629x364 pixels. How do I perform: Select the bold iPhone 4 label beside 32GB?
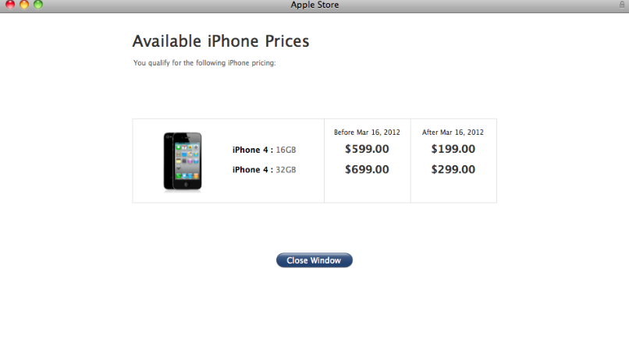(253, 170)
